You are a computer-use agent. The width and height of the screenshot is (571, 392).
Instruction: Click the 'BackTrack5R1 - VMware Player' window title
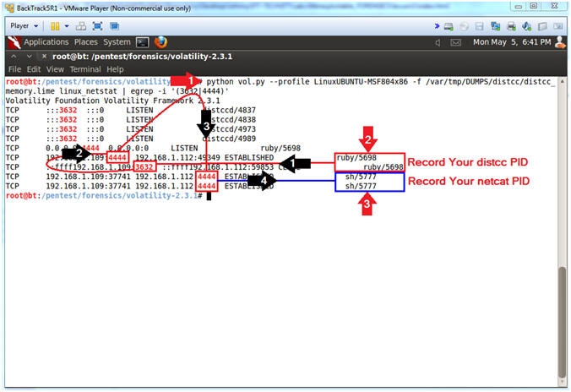click(x=104, y=8)
